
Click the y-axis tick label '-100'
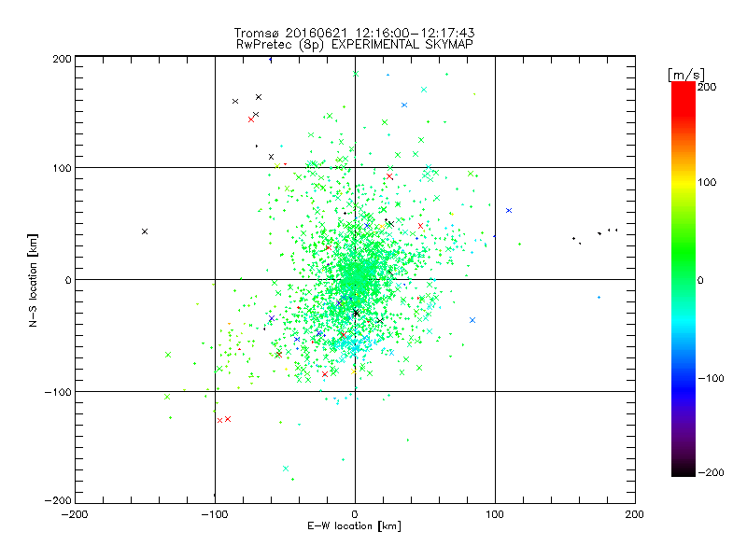(x=58, y=392)
